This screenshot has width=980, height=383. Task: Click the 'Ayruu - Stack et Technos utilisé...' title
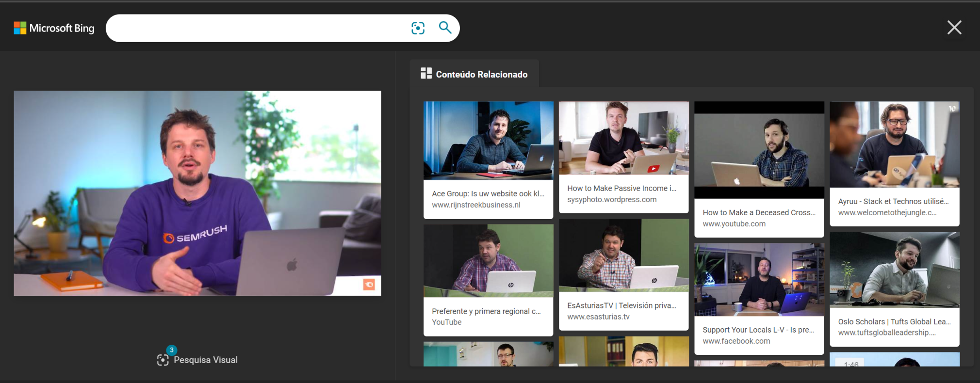tap(893, 201)
